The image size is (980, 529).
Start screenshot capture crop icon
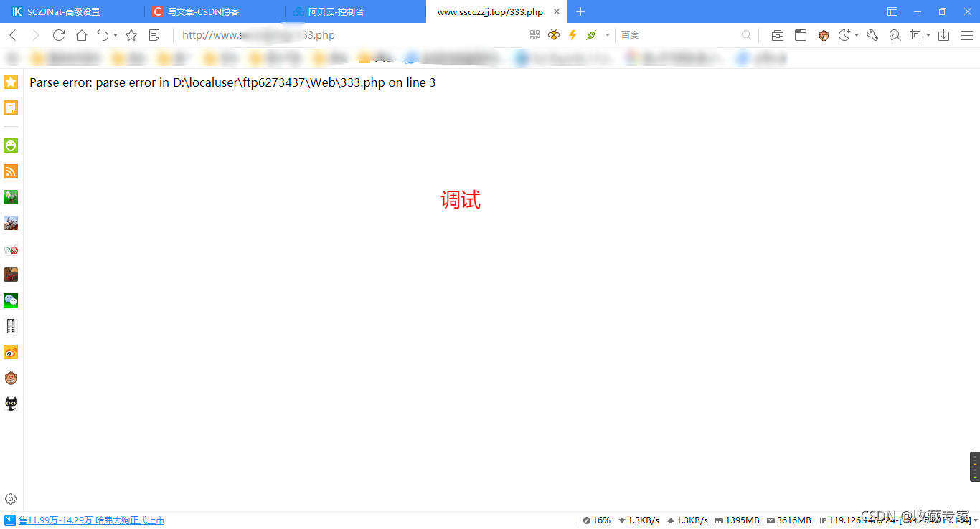(916, 35)
